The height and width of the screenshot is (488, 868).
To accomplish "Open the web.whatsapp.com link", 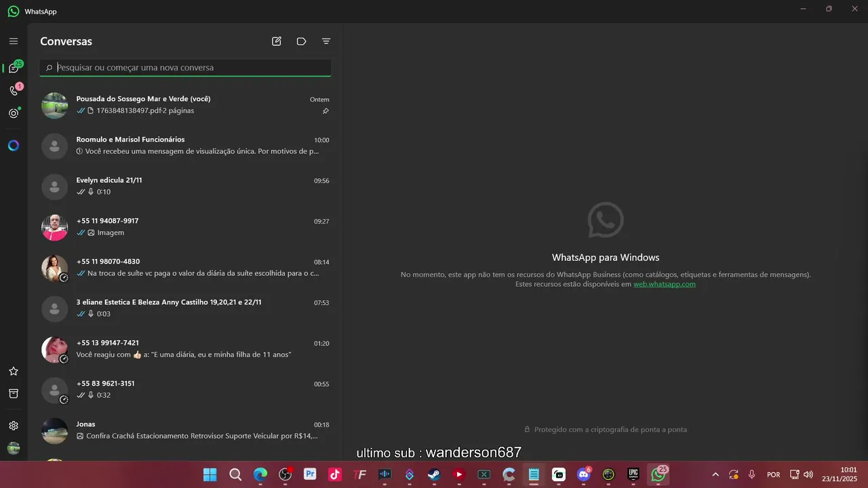I will pyautogui.click(x=665, y=284).
